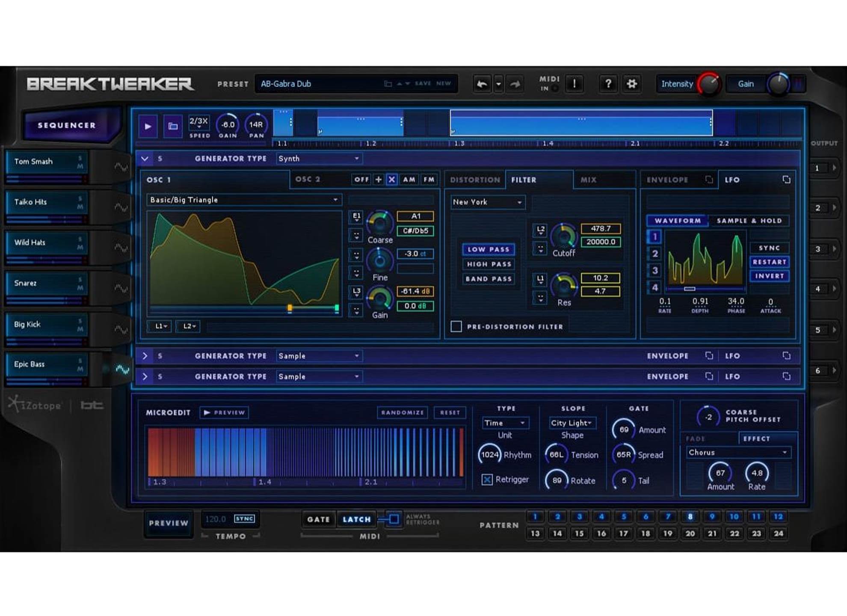Click NEW in the preset bar
This screenshot has width=847, height=616.
point(444,83)
